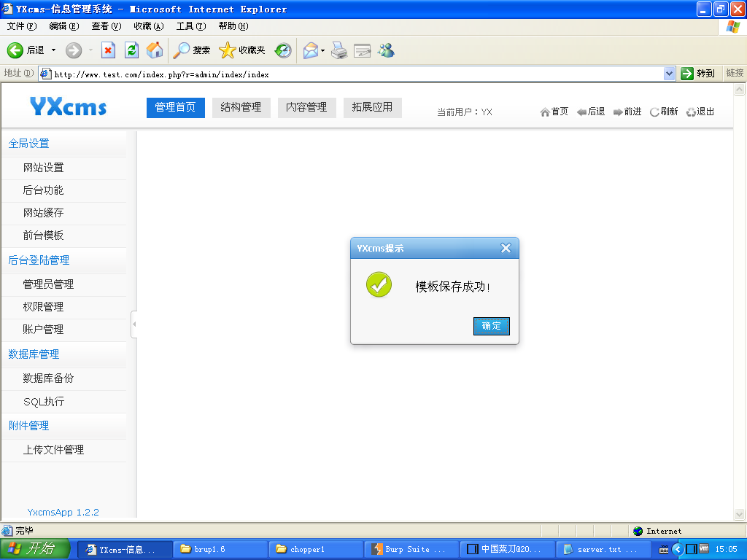Open brup1.6 folder in taskbar
This screenshot has width=747, height=560.
tap(220, 549)
